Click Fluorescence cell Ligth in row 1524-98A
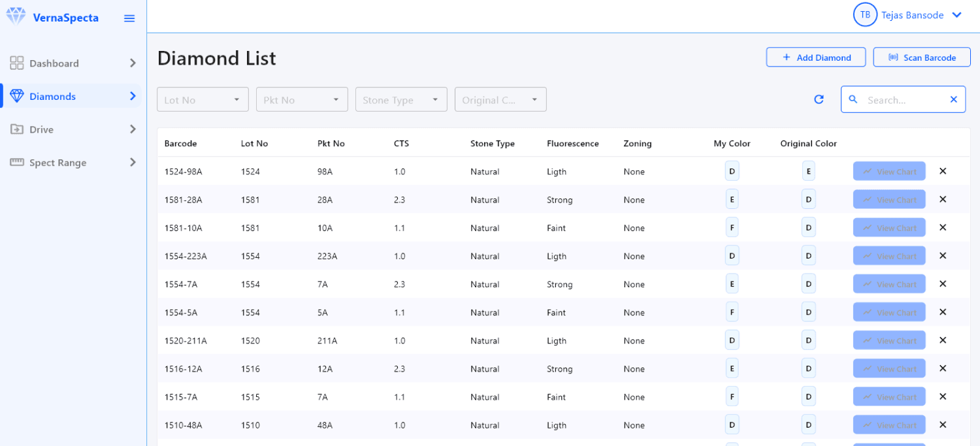Viewport: 980px width, 446px height. click(557, 172)
